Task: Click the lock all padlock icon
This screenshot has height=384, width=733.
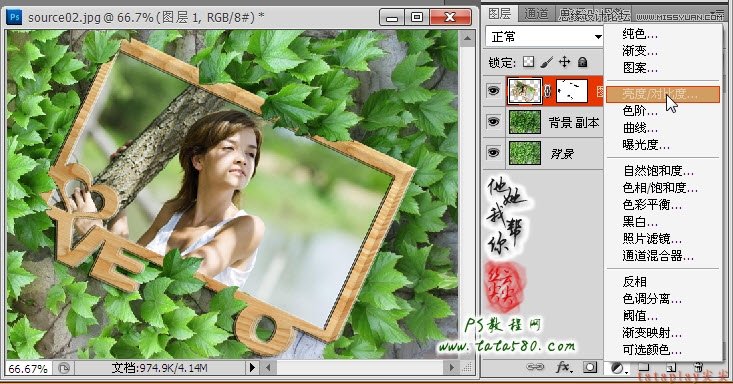Action: click(x=582, y=62)
